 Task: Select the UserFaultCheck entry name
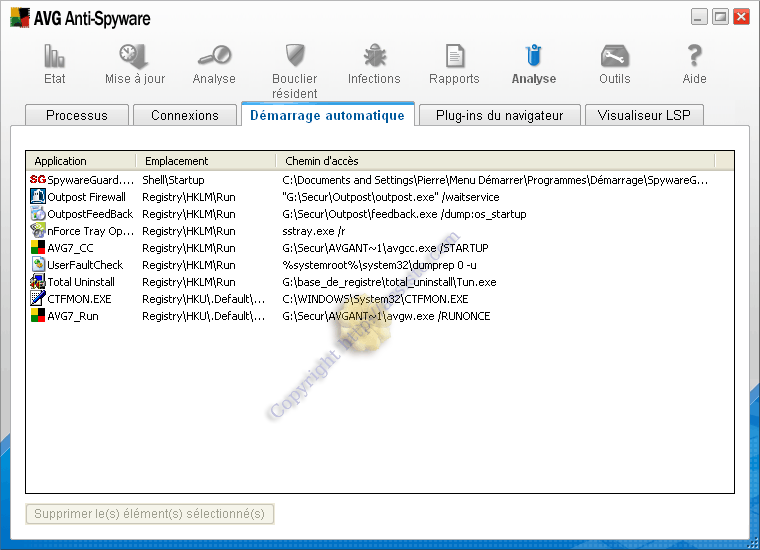click(85, 265)
